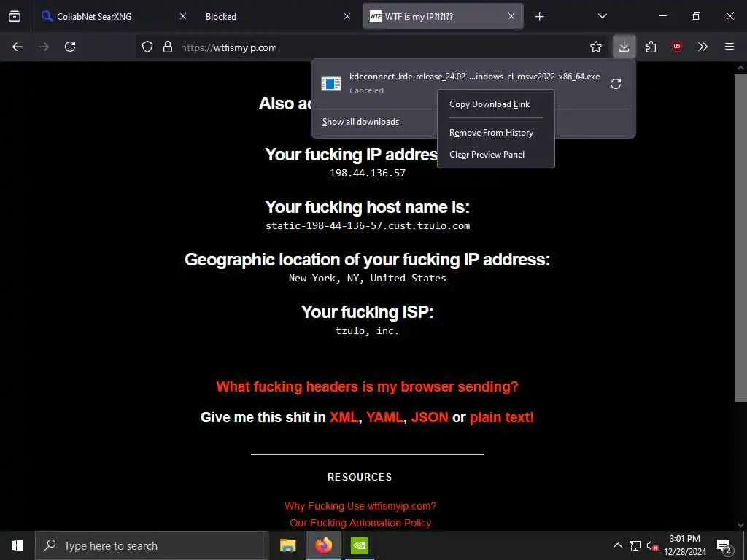The width and height of the screenshot is (747, 560).
Task: Click the Firefox taskbar icon
Action: point(323,545)
